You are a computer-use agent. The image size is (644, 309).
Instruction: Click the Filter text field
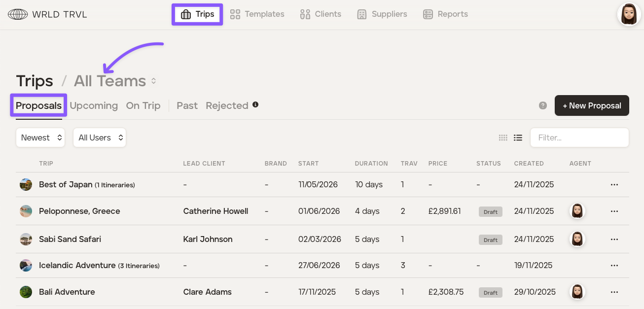click(x=579, y=138)
